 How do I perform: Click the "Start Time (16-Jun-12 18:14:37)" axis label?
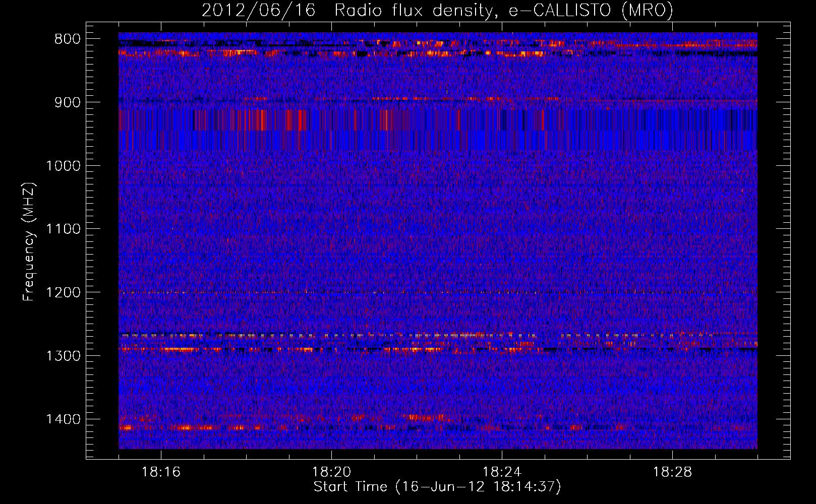point(437,487)
